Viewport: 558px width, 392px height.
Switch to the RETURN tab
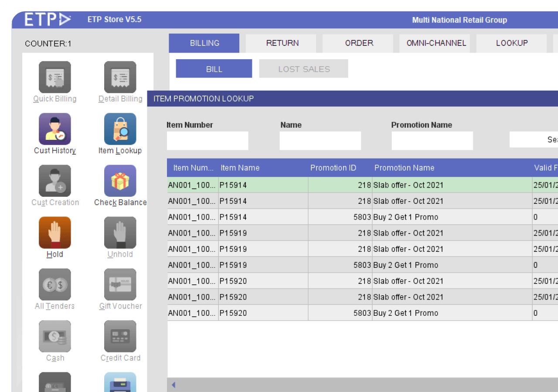pyautogui.click(x=282, y=43)
